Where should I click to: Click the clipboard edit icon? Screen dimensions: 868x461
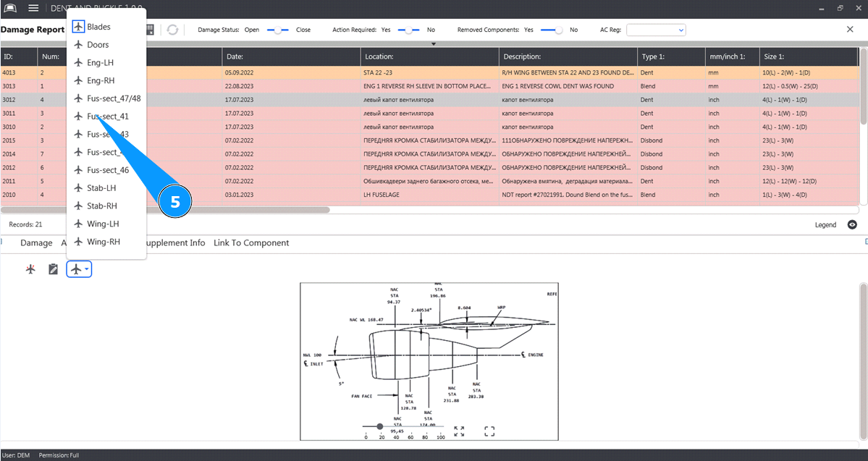point(53,269)
